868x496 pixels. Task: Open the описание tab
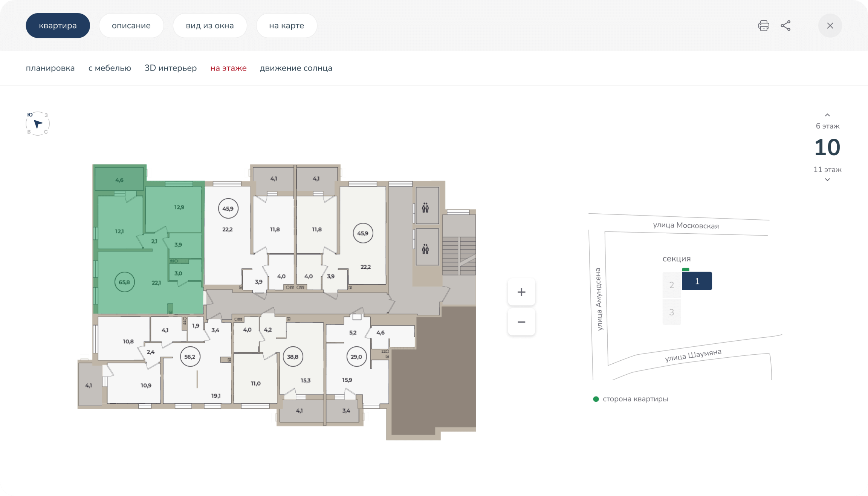(131, 26)
